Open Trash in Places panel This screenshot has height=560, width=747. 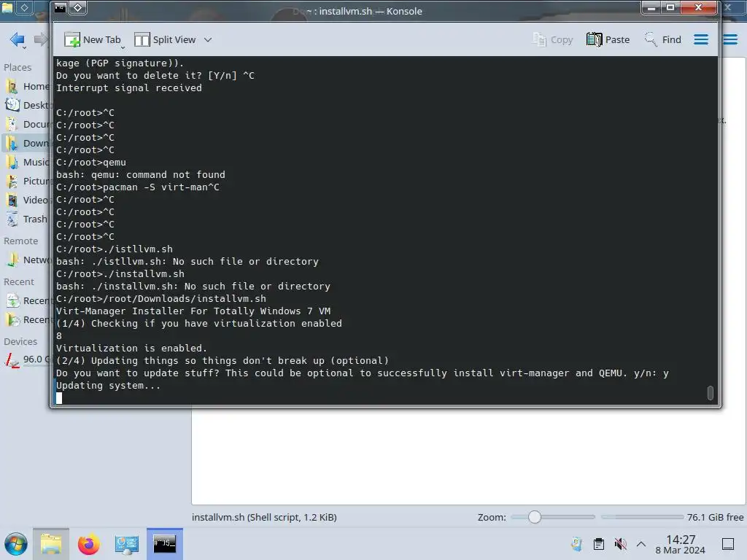pos(27,219)
